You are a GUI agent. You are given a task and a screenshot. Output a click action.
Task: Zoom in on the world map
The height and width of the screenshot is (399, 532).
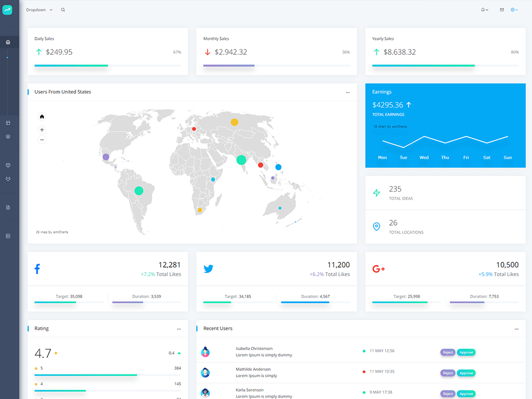click(x=41, y=130)
